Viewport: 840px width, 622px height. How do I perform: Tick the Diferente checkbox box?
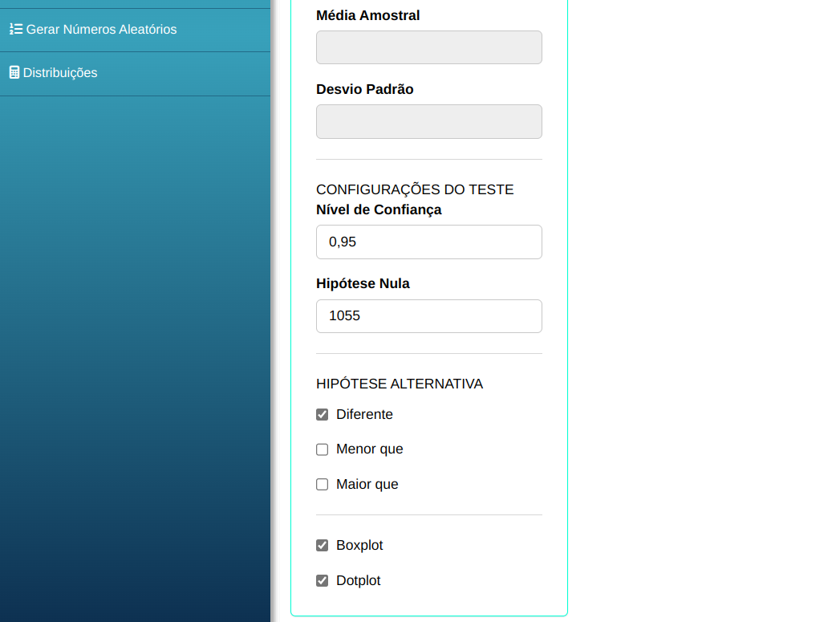(x=323, y=415)
